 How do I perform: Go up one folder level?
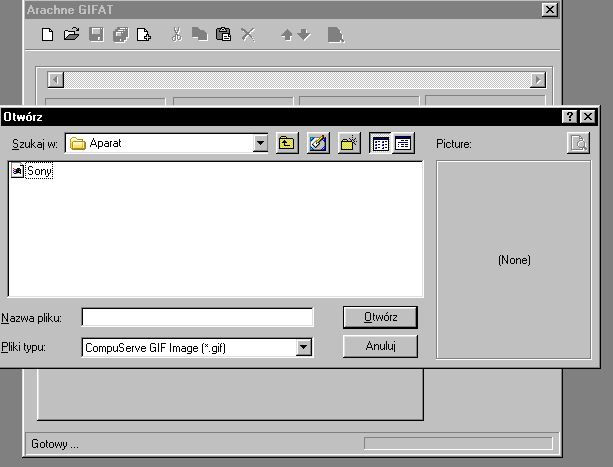(x=287, y=143)
